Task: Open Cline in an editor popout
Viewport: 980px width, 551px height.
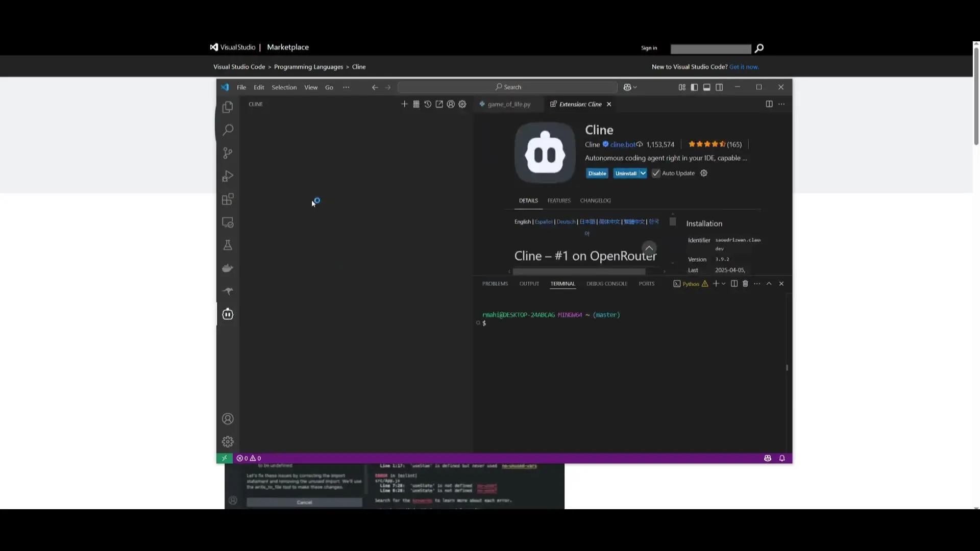Action: 439,104
